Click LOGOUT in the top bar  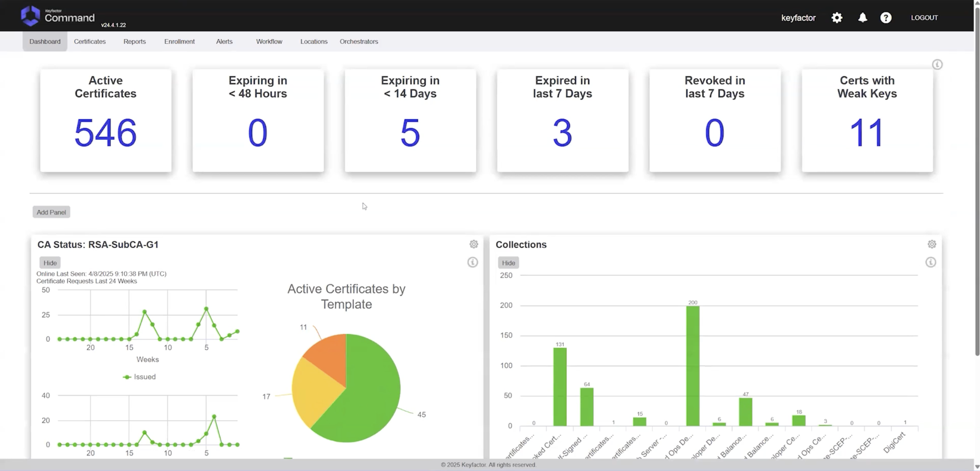point(924,17)
